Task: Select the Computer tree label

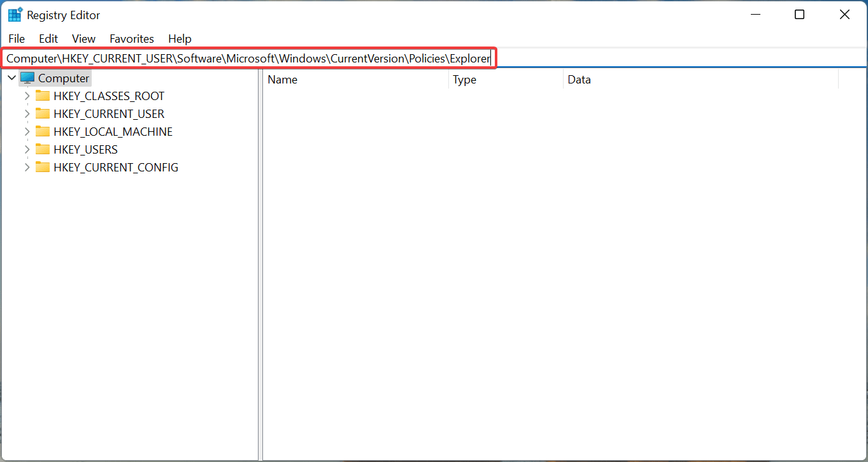Action: pos(64,78)
